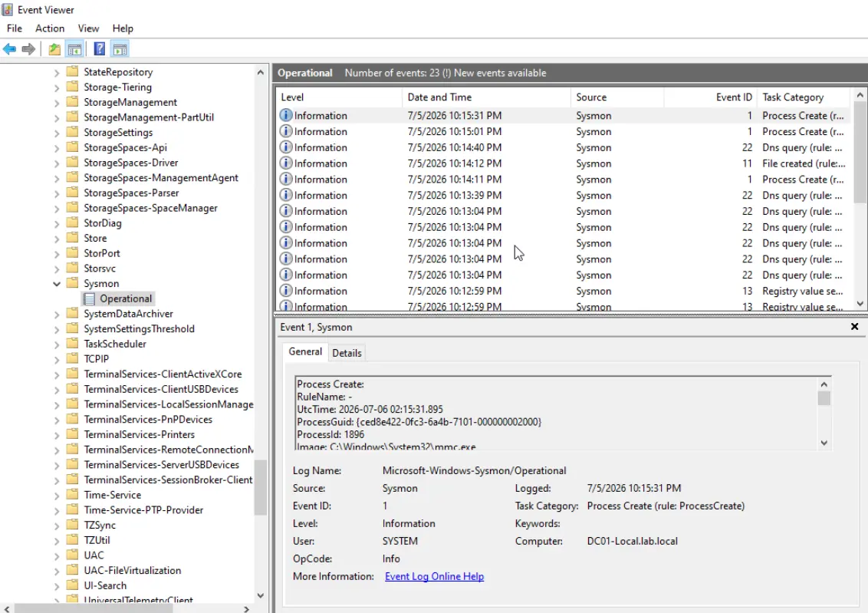This screenshot has height=613, width=868.
Task: Click info icon of 10:14:11 PM event
Action: point(286,180)
